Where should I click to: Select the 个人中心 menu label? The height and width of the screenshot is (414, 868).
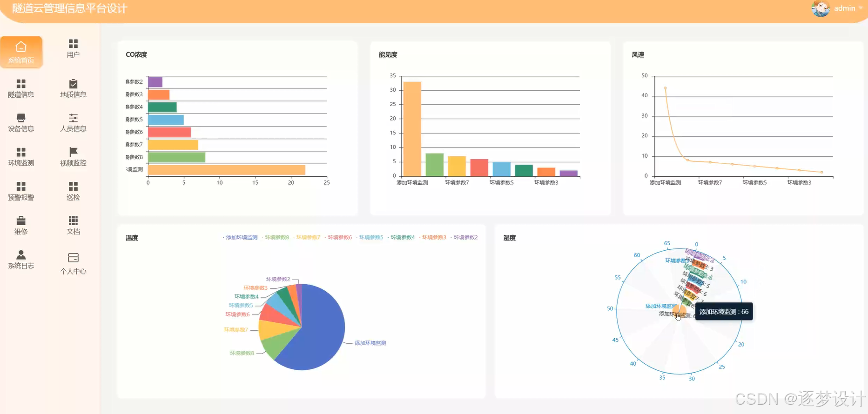click(73, 271)
